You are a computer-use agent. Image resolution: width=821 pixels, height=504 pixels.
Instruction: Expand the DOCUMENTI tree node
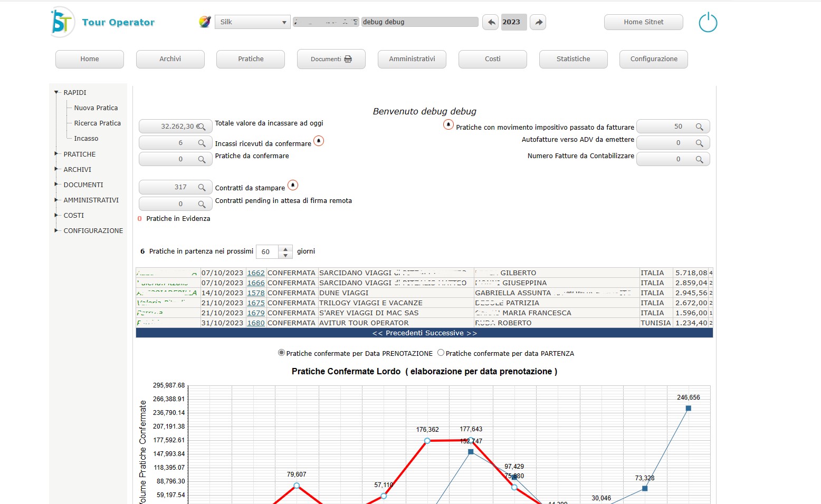[56, 185]
